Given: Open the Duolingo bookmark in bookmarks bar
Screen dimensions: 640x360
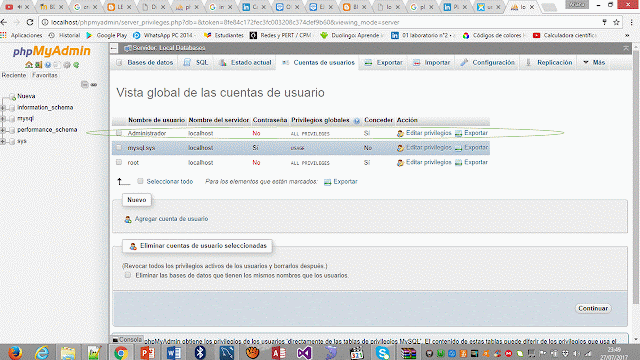Looking at the screenshot, I should click(x=352, y=36).
